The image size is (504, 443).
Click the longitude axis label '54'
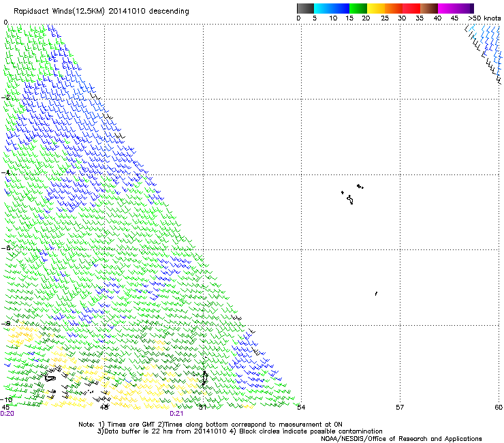[x=301, y=408]
